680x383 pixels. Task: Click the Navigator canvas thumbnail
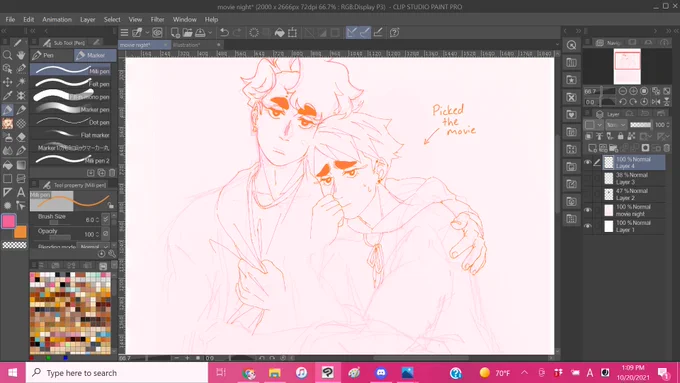(x=627, y=66)
